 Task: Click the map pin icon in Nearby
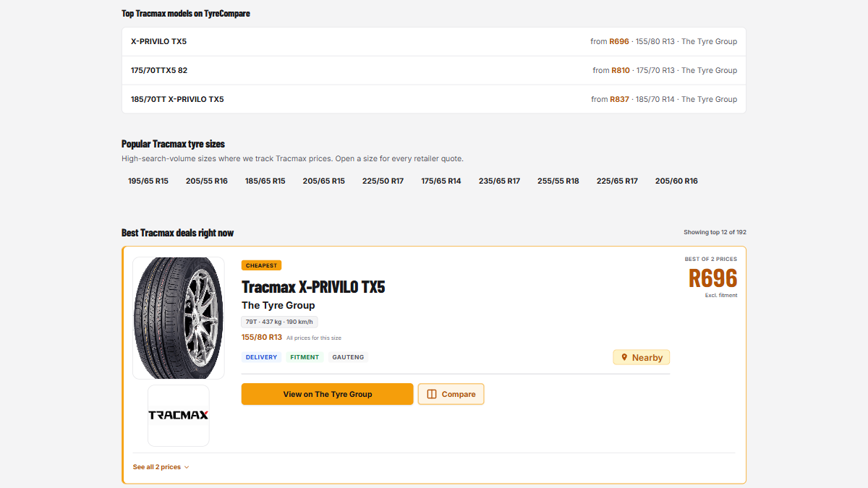pos(624,357)
